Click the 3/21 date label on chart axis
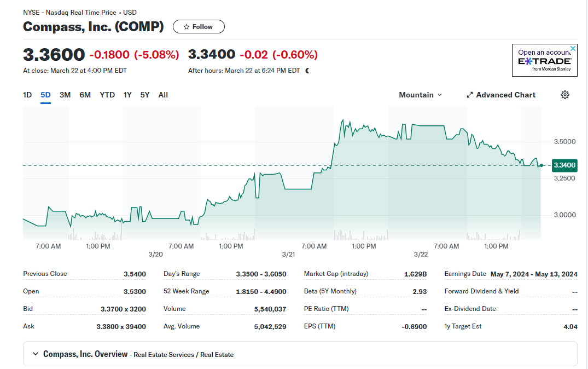Viewport: 588px width, 369px height. (x=288, y=255)
